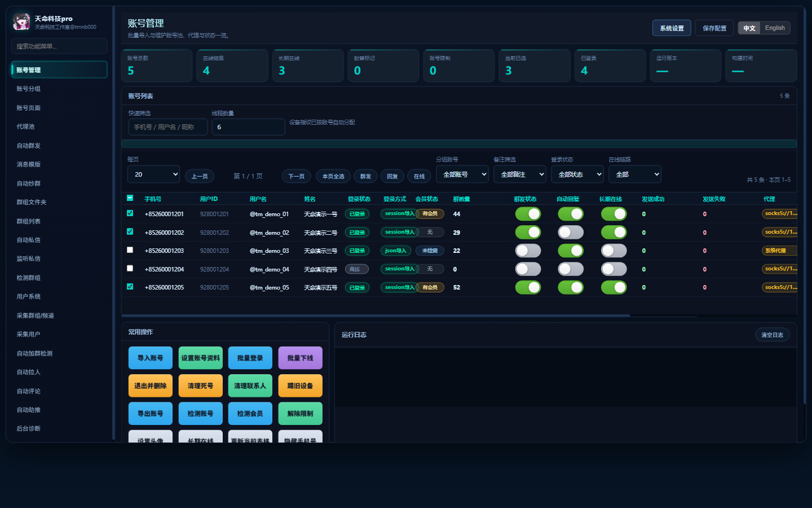Click the 天命科技pro avatar logo
Screen dimensions: 812x508
click(x=21, y=22)
